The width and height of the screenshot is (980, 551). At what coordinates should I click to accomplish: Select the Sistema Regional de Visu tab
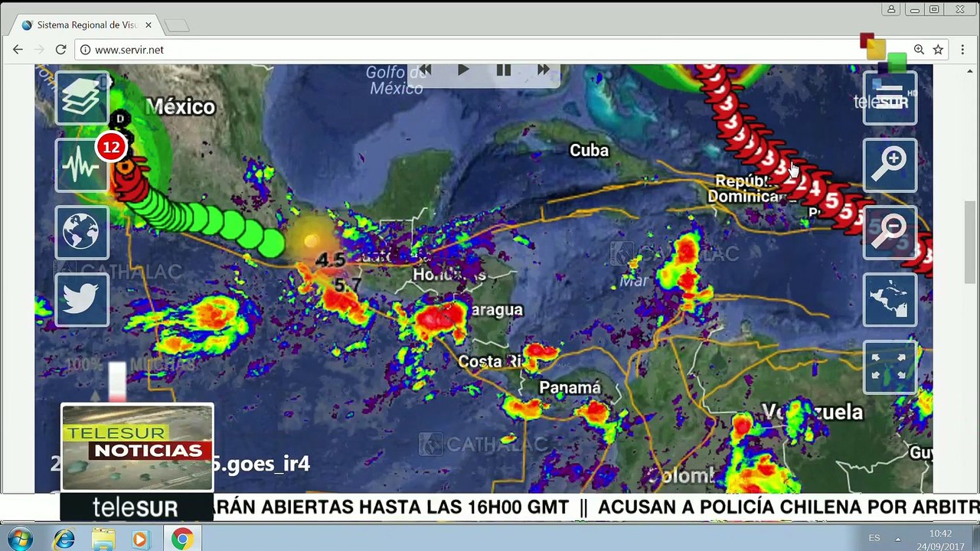86,25
